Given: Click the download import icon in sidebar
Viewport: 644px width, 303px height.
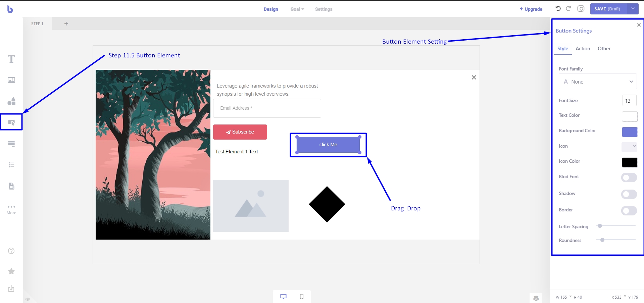Looking at the screenshot, I should (x=11, y=289).
